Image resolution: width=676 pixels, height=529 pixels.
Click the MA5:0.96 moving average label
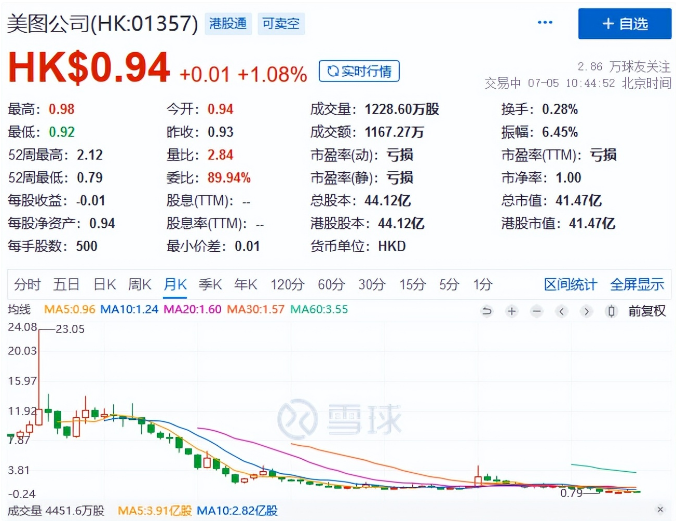pyautogui.click(x=69, y=309)
